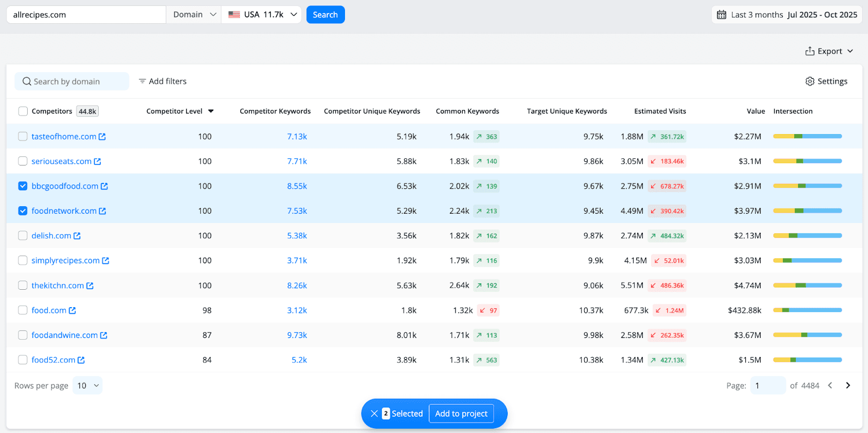Click the magnifier icon in domain search
Viewport: 868px width, 433px height.
coord(27,81)
